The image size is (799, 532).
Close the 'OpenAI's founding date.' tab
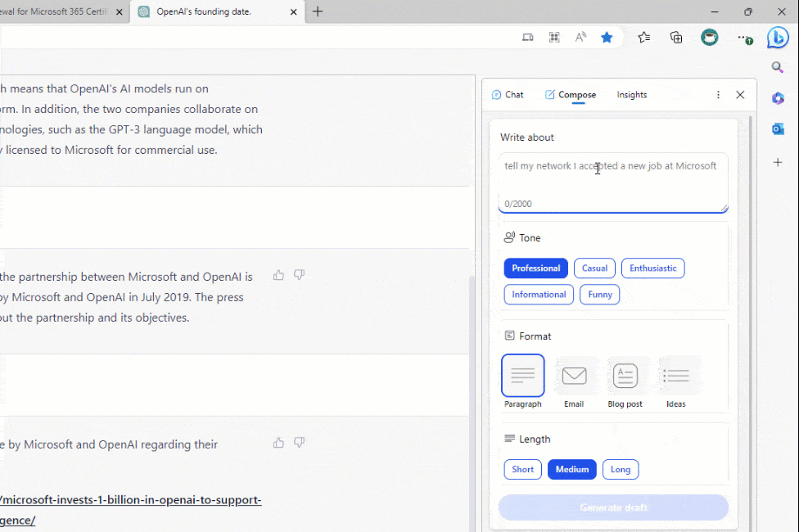[294, 11]
